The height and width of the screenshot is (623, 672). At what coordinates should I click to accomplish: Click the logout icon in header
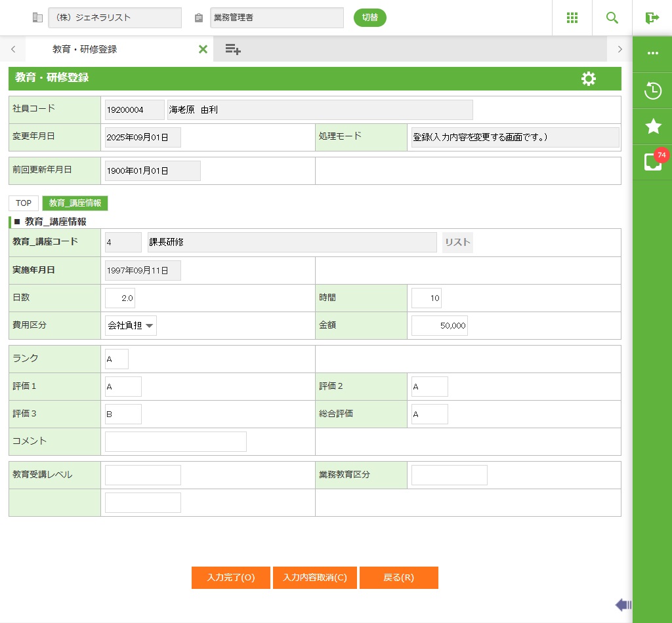click(652, 18)
